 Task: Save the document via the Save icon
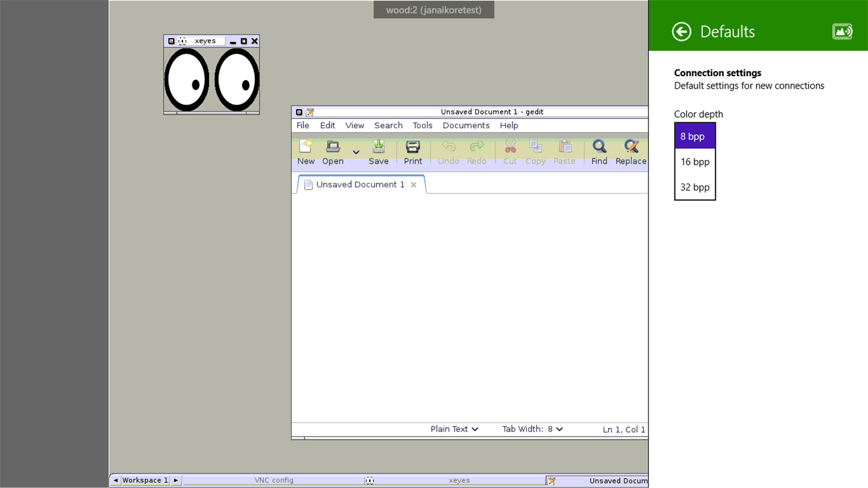(x=378, y=149)
